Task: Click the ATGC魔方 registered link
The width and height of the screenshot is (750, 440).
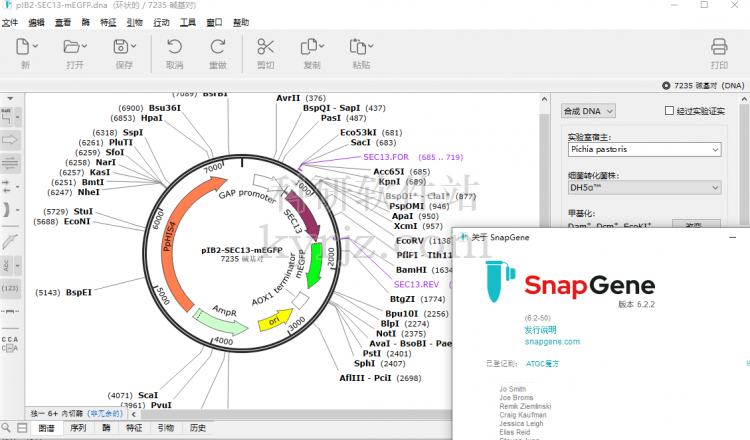Action: 542,363
